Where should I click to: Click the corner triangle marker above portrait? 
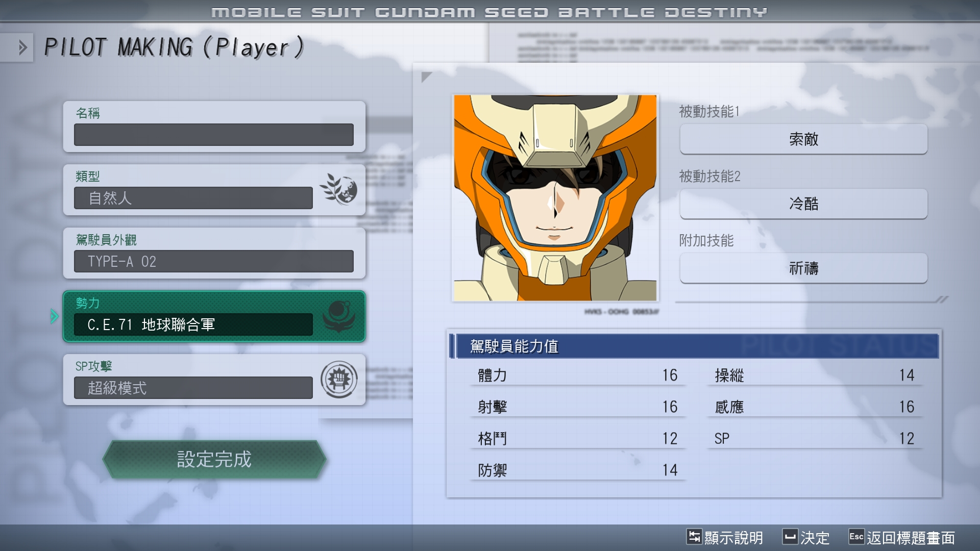426,77
